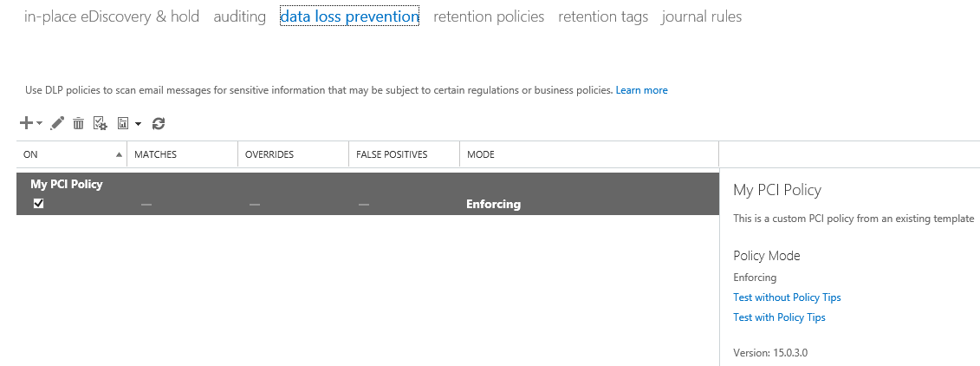This screenshot has width=980, height=366.
Task: Expand the reports dropdown arrow
Action: coord(138,124)
